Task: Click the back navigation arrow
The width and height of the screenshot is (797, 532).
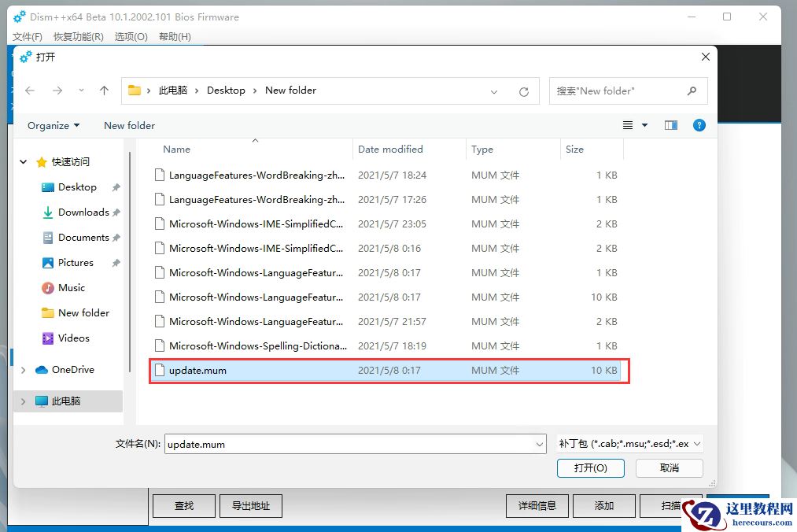Action: [x=29, y=91]
